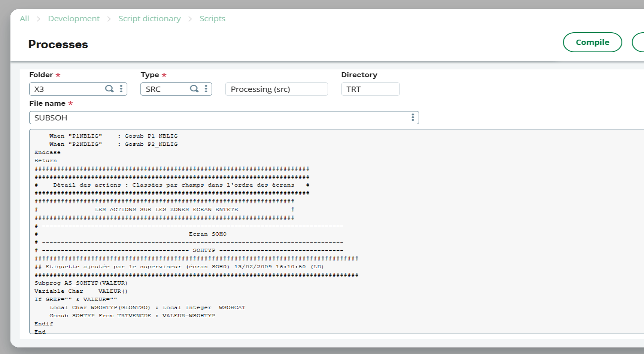Go to the All breadcrumb link
644x354 pixels.
coord(24,19)
